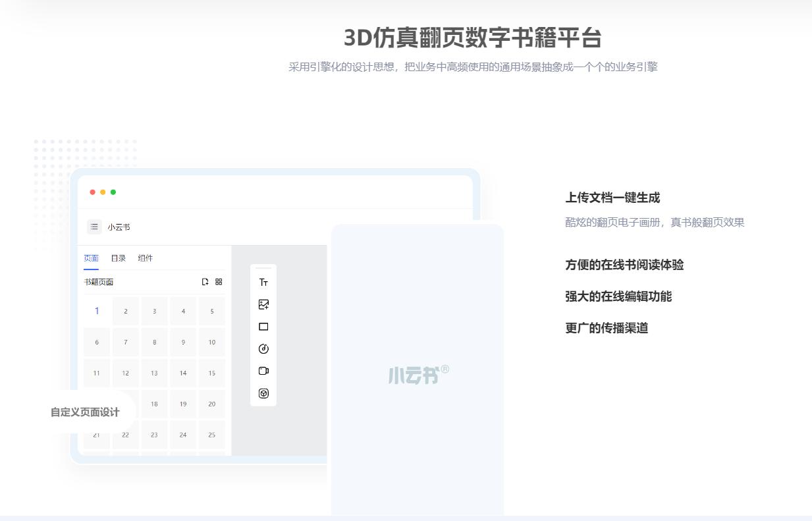Click the interactive widget tool at toolbar bottom

tap(263, 394)
